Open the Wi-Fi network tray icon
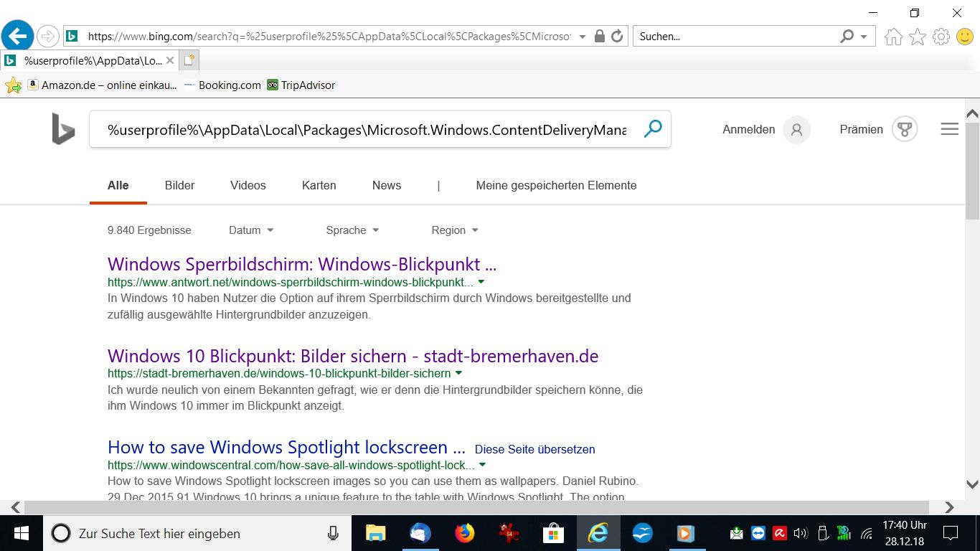The height and width of the screenshot is (551, 980). coord(866,533)
